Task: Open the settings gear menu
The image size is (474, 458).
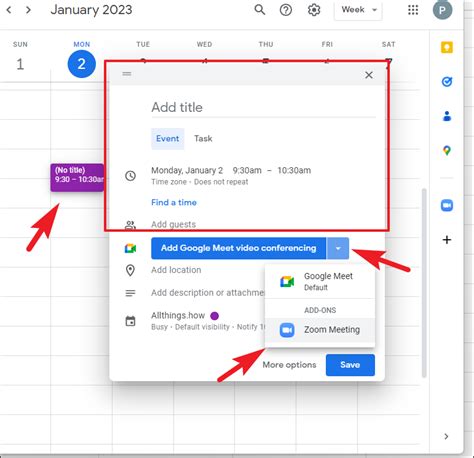Action: click(x=314, y=10)
